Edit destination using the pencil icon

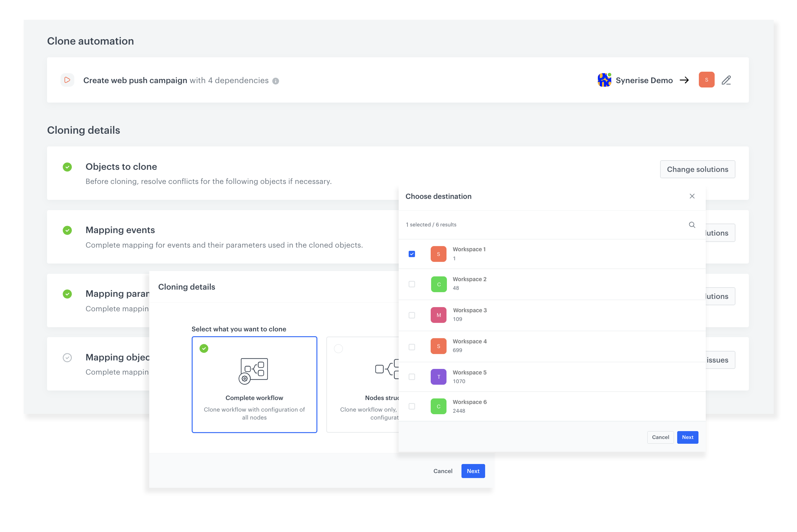pos(726,80)
